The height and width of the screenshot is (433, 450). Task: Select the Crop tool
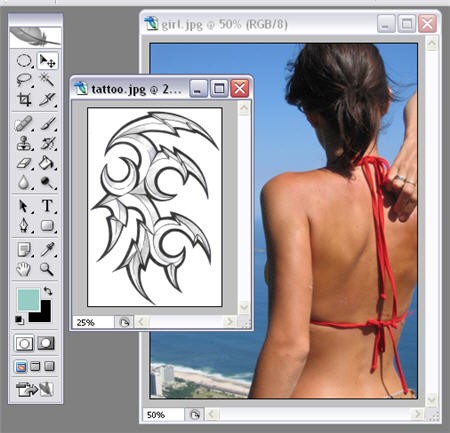tap(24, 99)
